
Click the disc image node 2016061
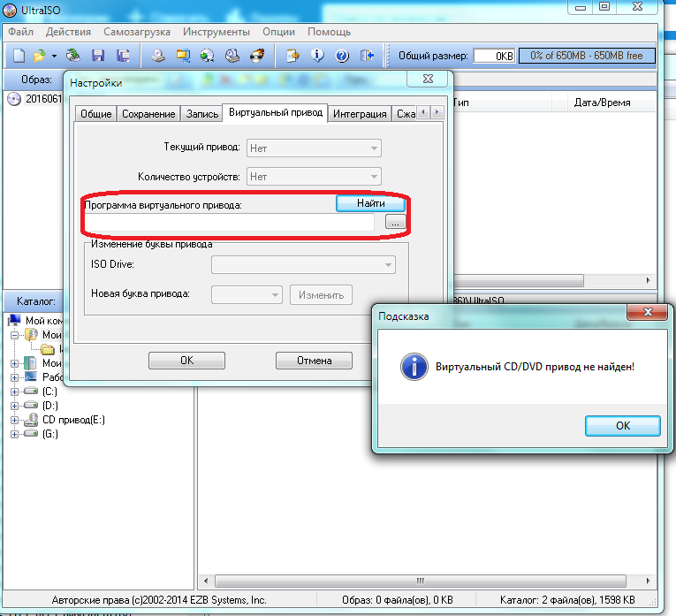(x=43, y=99)
